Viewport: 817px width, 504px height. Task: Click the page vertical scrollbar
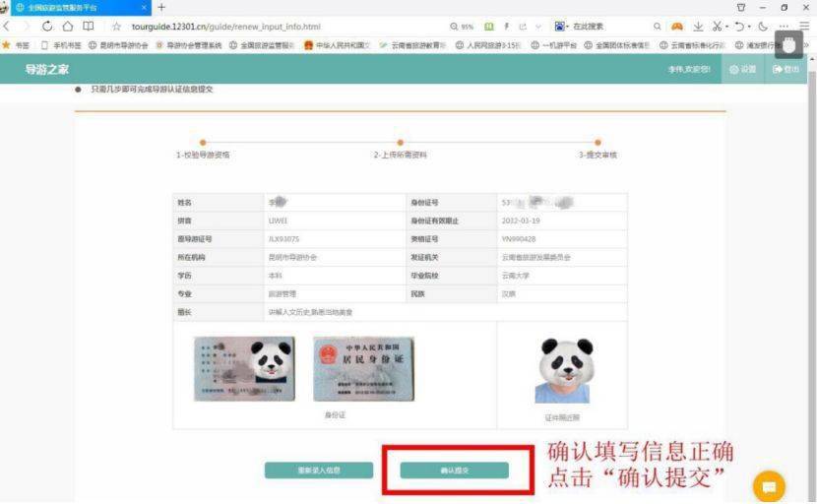tap(812, 282)
